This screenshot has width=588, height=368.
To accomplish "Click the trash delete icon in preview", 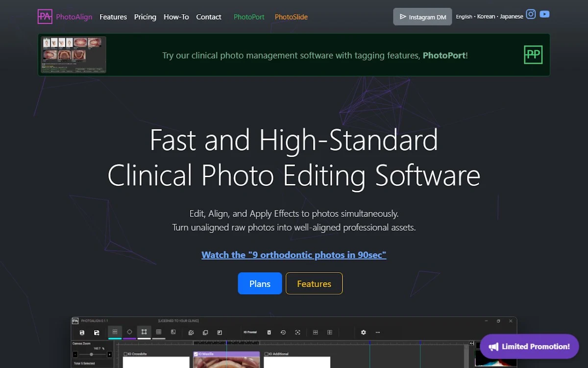I will pos(269,332).
